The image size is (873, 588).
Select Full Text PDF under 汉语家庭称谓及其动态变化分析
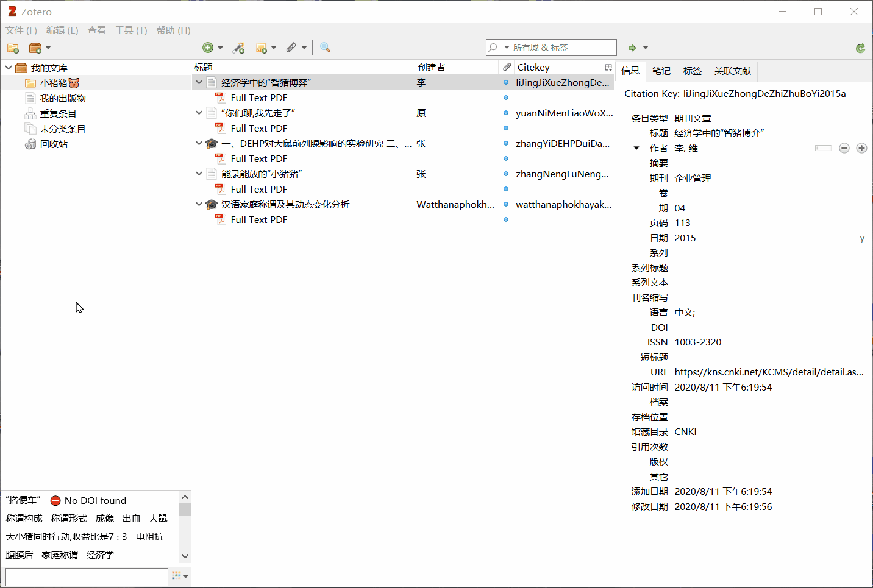coord(258,219)
